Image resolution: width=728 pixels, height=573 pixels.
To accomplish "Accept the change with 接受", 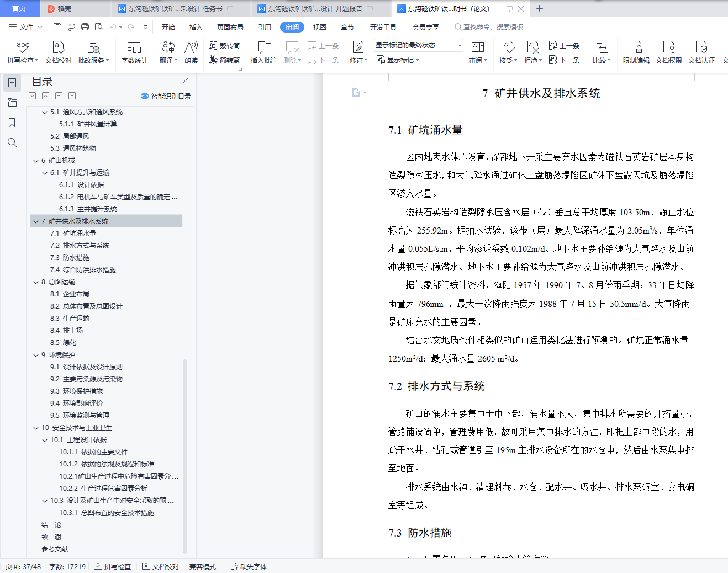I will pyautogui.click(x=508, y=52).
